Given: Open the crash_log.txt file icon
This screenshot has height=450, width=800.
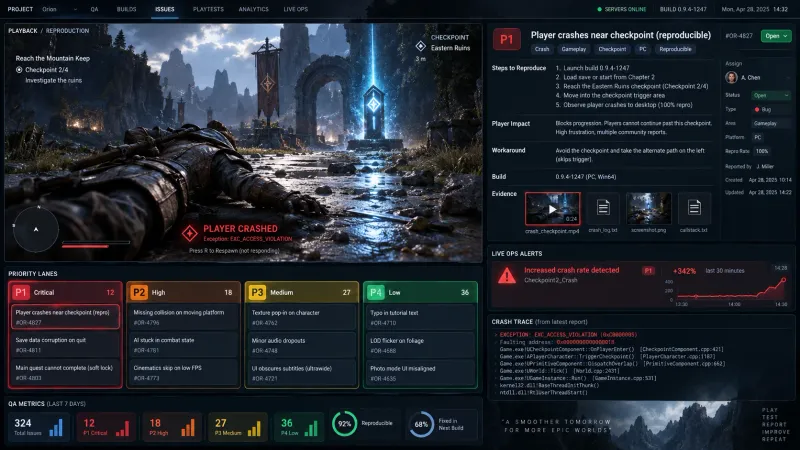Looking at the screenshot, I should tap(603, 208).
